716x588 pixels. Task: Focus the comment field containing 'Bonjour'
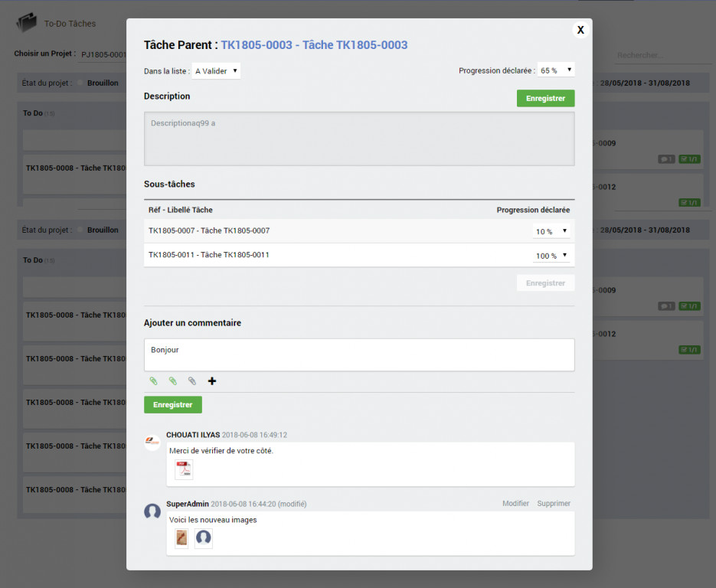coord(358,354)
